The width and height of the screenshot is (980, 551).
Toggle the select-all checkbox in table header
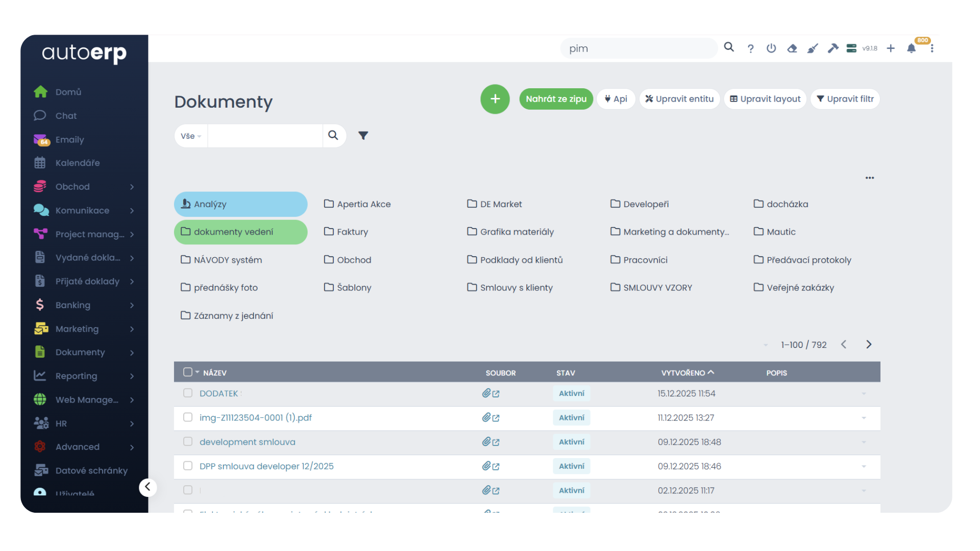pyautogui.click(x=188, y=372)
